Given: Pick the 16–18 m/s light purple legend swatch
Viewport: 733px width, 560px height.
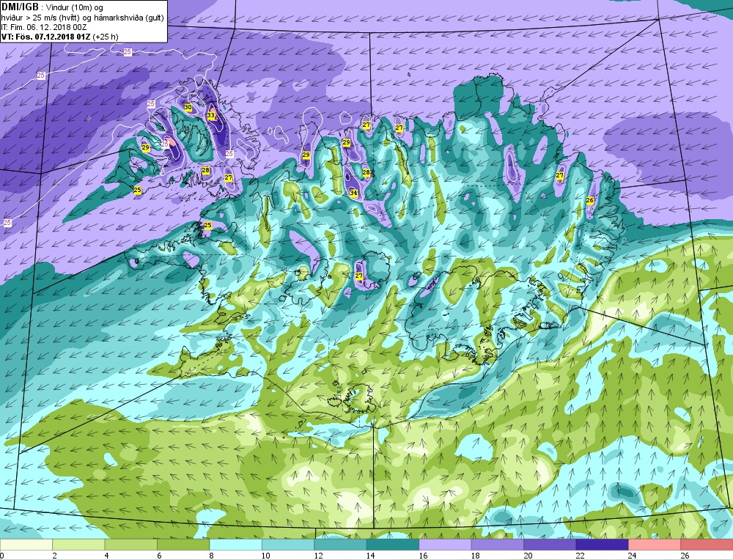Looking at the screenshot, I should [x=445, y=545].
